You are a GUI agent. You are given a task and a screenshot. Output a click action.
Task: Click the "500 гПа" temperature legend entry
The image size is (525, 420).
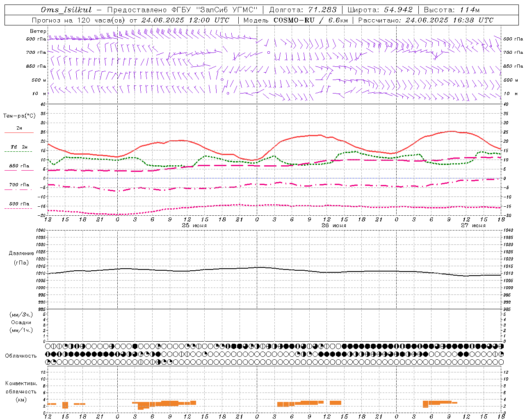pyautogui.click(x=19, y=205)
